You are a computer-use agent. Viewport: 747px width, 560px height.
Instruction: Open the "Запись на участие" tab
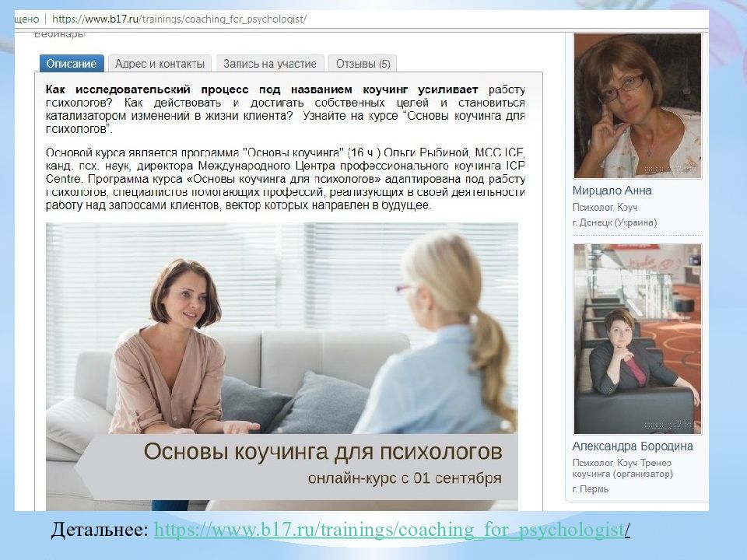[268, 64]
